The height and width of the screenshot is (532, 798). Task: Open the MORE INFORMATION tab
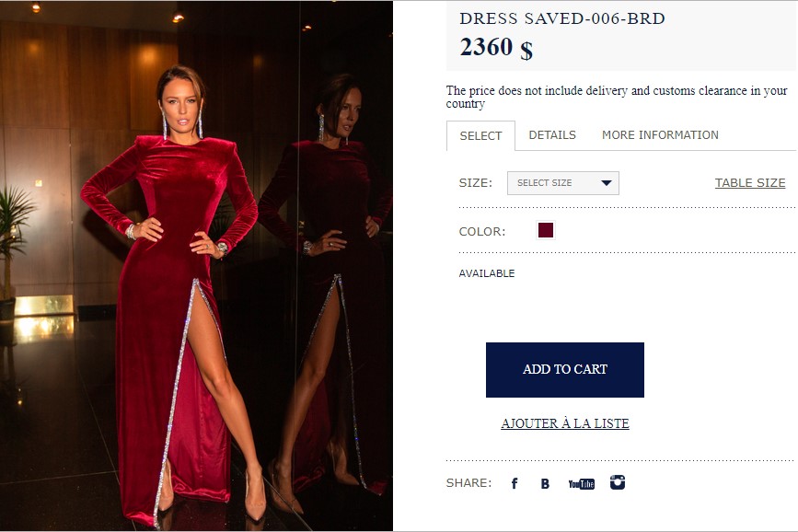click(660, 135)
